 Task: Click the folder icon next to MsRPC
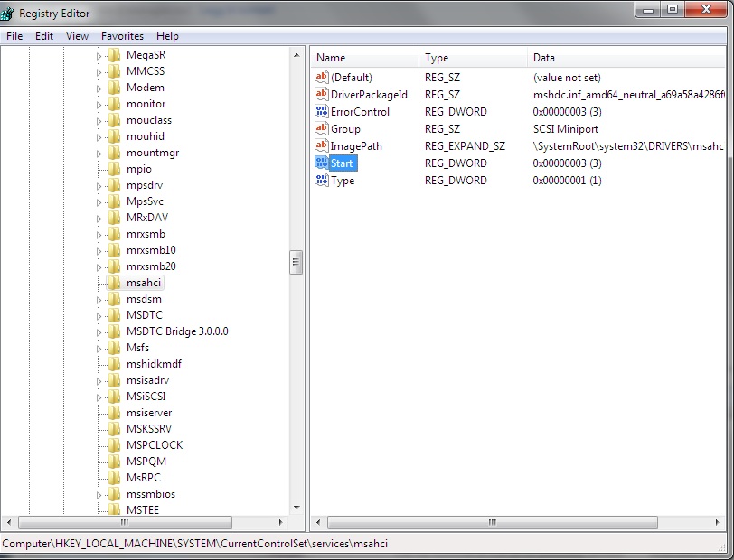pyautogui.click(x=114, y=478)
